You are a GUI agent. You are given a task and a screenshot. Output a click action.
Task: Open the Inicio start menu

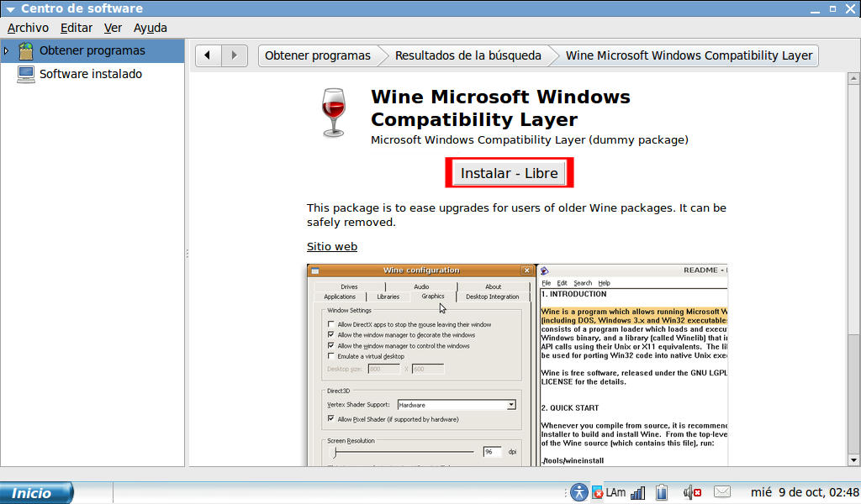tap(36, 492)
